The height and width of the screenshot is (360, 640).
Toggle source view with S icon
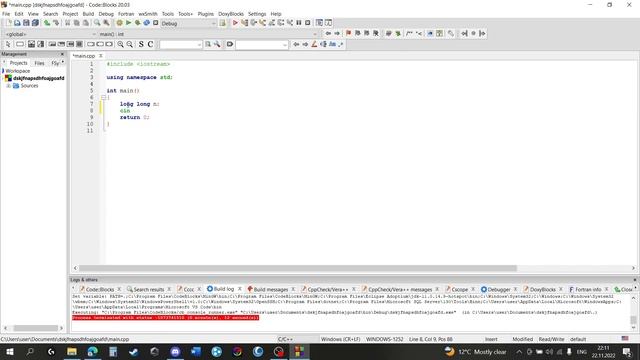(x=141, y=44)
